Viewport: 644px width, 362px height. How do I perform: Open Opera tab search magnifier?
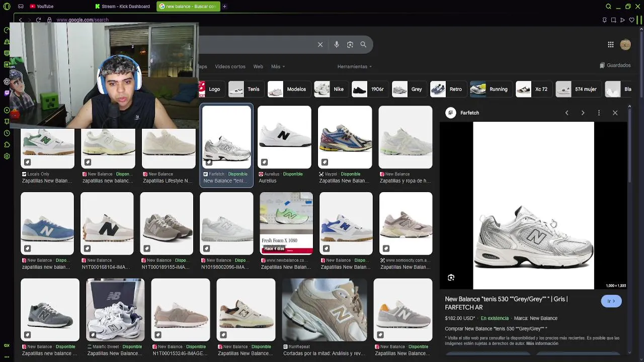pyautogui.click(x=608, y=7)
